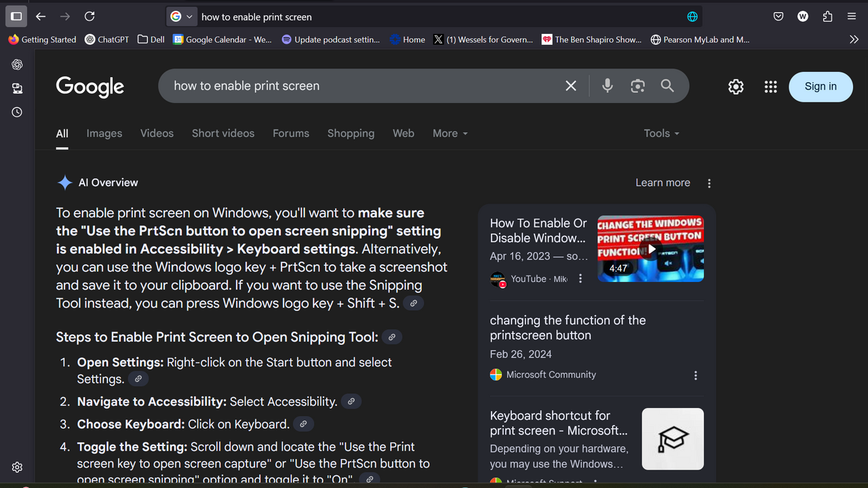Image resolution: width=868 pixels, height=488 pixels.
Task: Switch to the Web tab
Action: [403, 134]
